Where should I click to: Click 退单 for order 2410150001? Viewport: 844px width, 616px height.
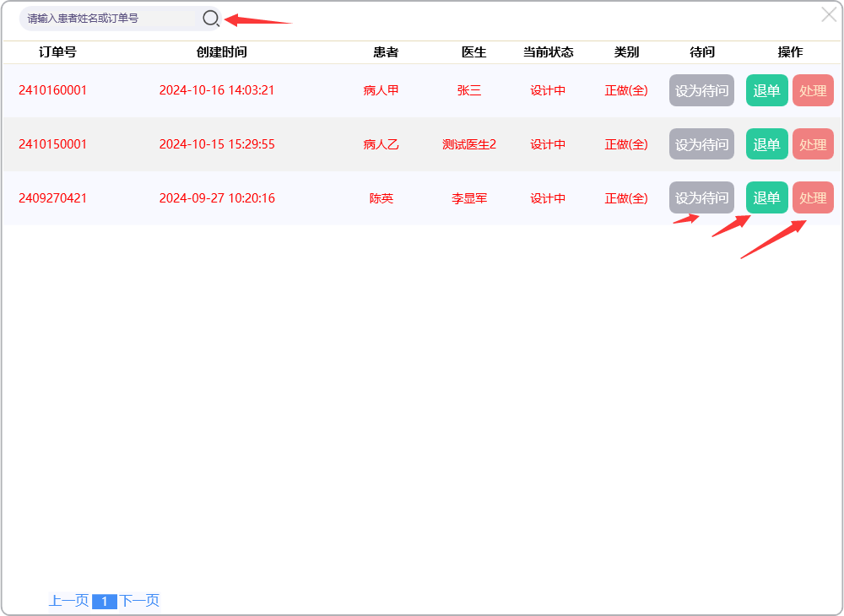(x=766, y=144)
